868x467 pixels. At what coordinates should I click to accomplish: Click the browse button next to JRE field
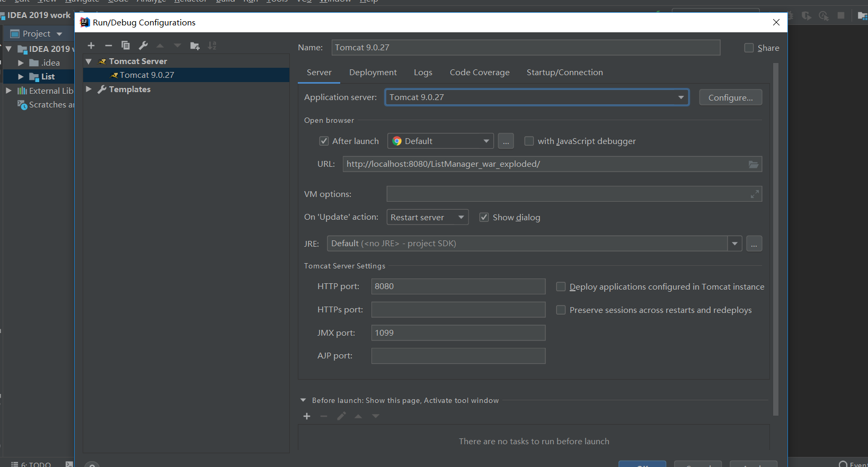point(754,244)
